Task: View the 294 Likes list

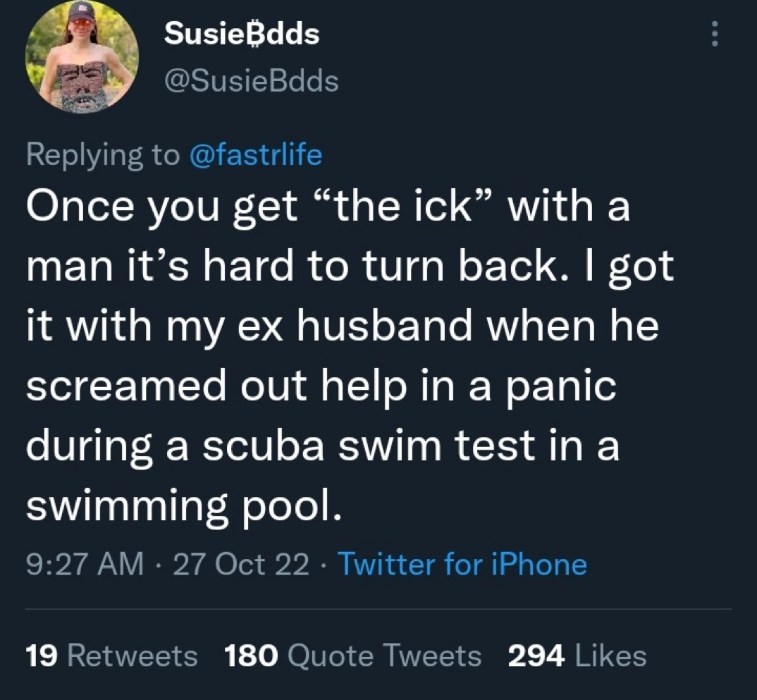Action: [x=577, y=656]
